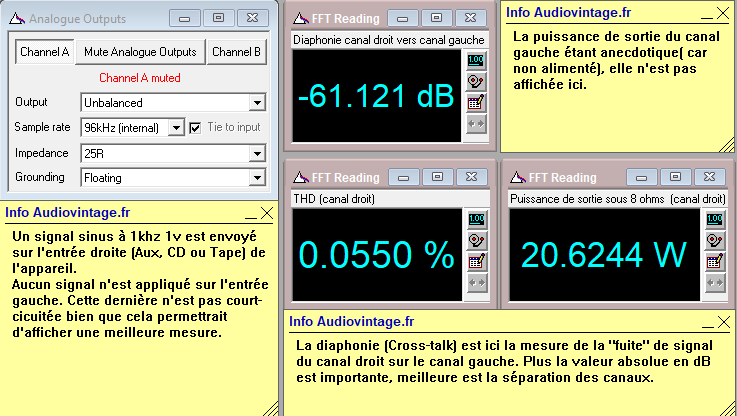The image size is (737, 416).
Task: Click the app icon of the Diaphonie FFT Reading window
Action: (301, 19)
